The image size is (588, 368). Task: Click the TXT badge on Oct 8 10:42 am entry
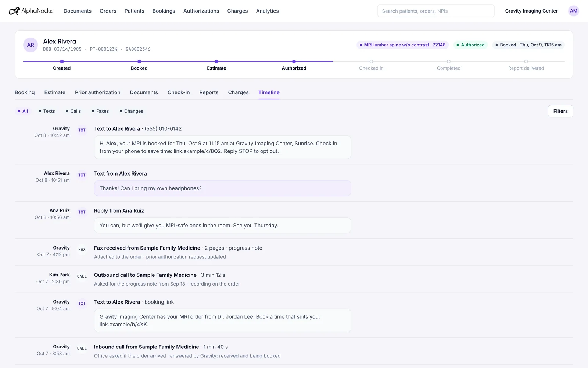pyautogui.click(x=82, y=130)
